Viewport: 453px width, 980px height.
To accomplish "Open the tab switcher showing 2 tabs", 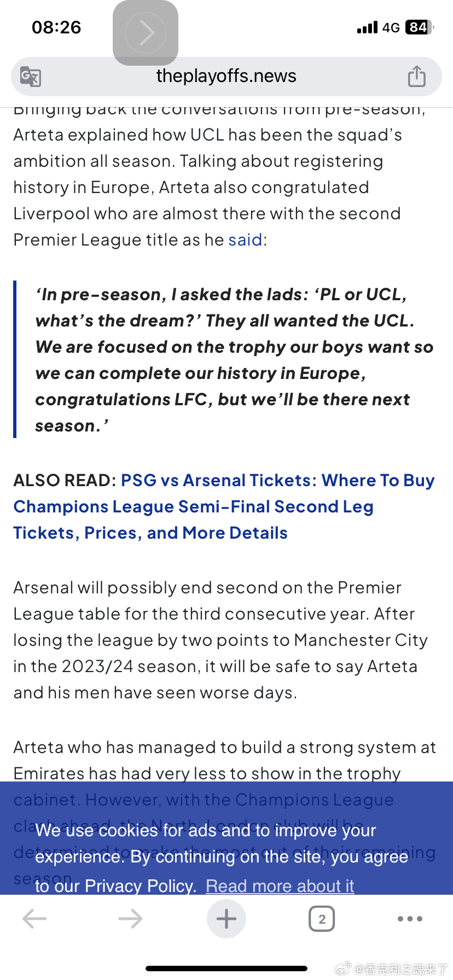I will coord(322,919).
